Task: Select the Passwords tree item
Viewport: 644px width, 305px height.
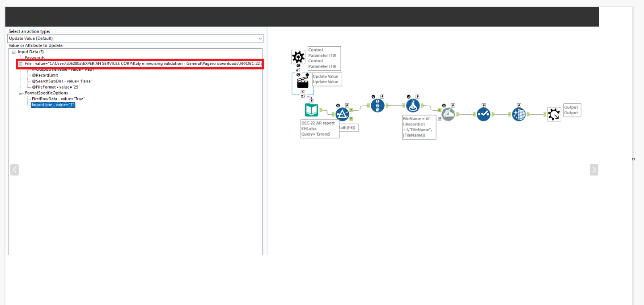Action: (36, 57)
